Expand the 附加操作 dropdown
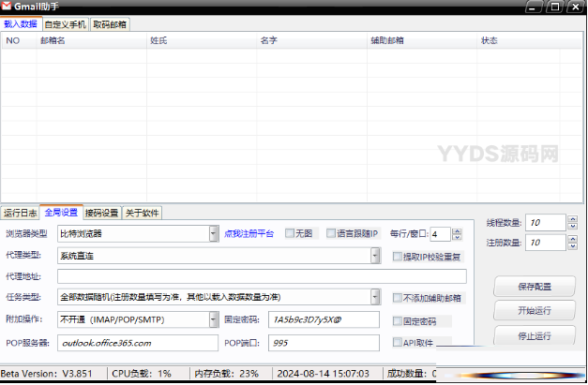Image resolution: width=588 pixels, height=385 pixels. (x=214, y=319)
